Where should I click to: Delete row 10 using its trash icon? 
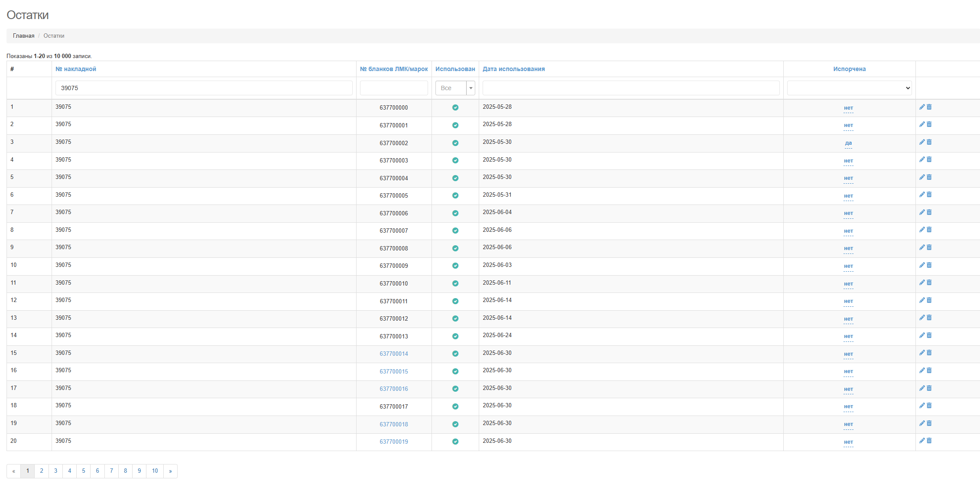click(x=929, y=265)
